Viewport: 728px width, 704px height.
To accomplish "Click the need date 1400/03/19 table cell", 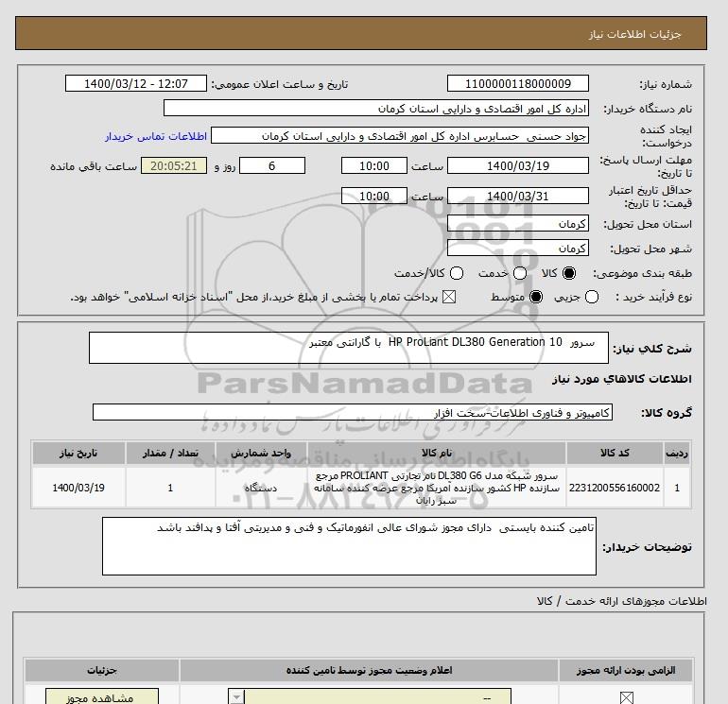I will pyautogui.click(x=78, y=488).
